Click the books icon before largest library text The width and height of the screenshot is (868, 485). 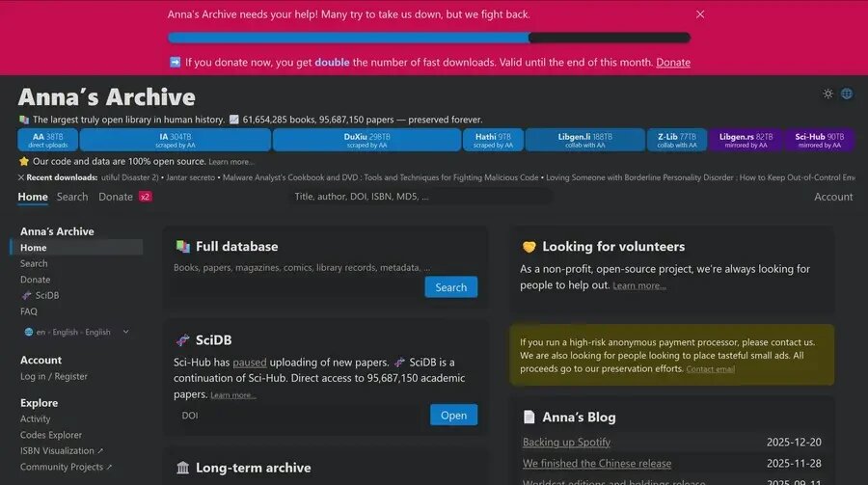pos(24,120)
